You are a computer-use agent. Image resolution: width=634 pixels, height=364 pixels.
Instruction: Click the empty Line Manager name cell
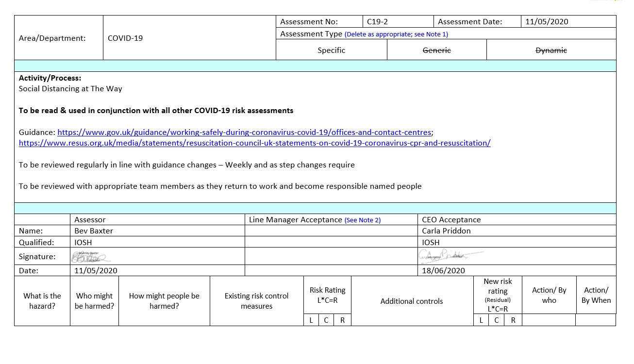point(331,231)
